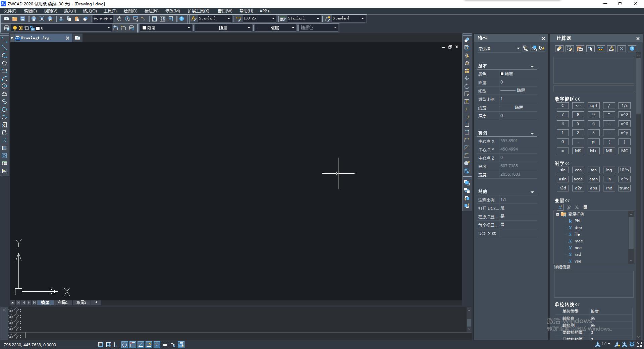Open the 无选择 selection dropdown

518,49
